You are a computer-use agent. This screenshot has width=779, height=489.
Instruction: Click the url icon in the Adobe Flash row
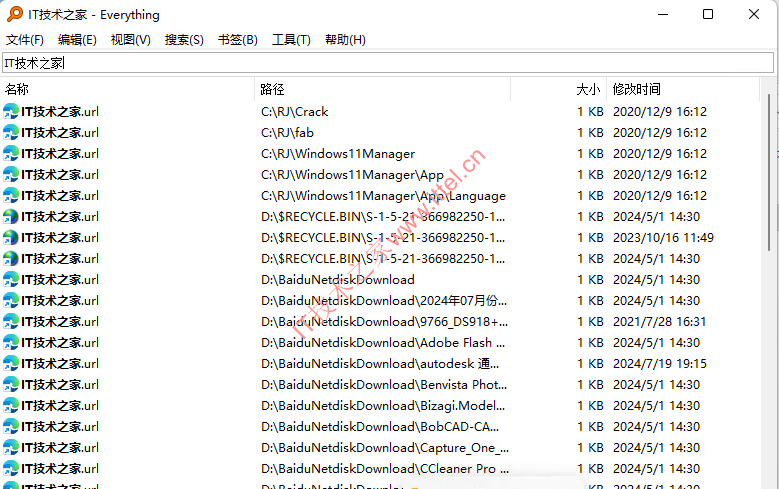10,343
